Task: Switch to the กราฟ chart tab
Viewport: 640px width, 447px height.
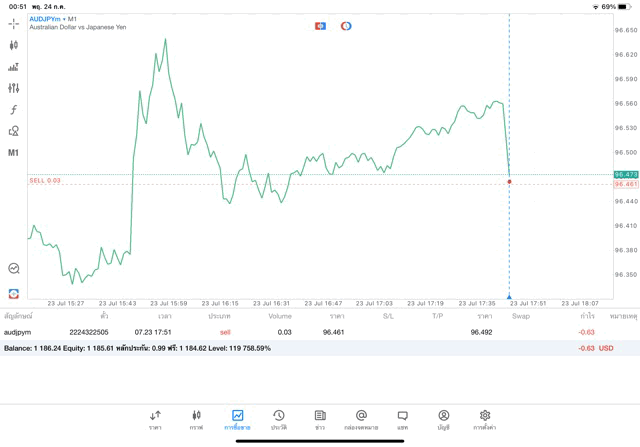Action: [x=196, y=419]
